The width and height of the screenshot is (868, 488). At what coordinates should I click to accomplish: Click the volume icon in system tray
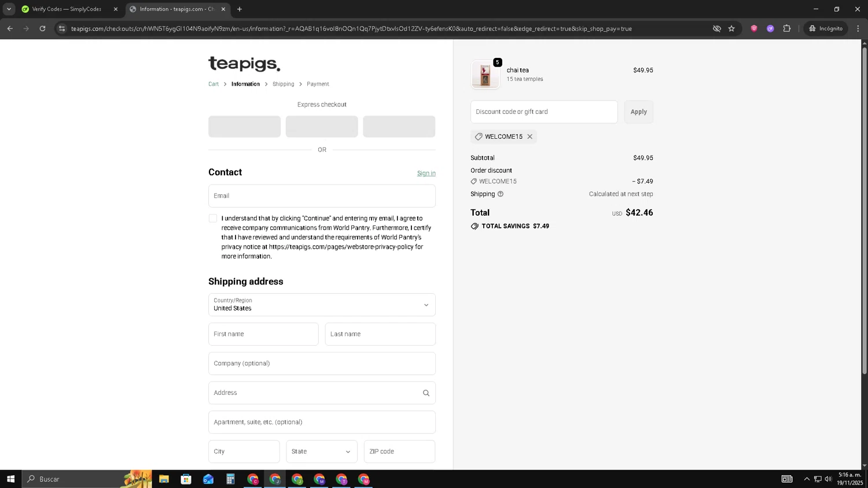tap(828, 479)
